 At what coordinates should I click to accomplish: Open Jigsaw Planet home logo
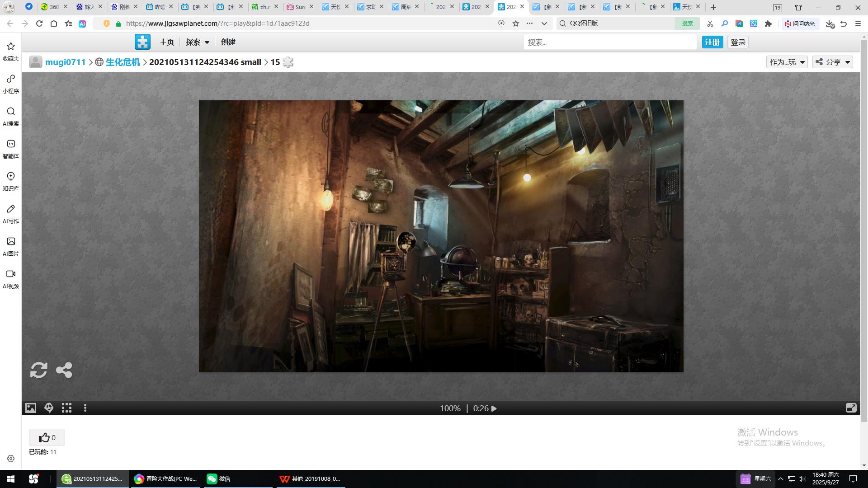pos(142,42)
